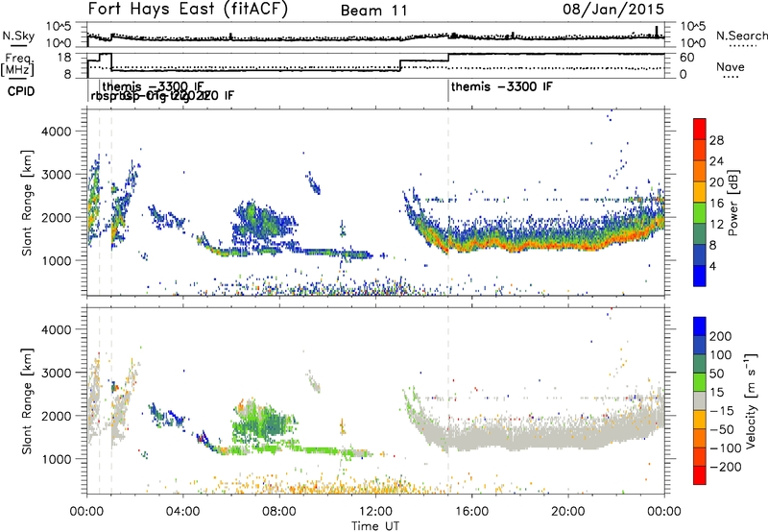This screenshot has height=532, width=768.
Task: Click the 'Velocity [m s-1]' color bar label
Action: coord(750,400)
